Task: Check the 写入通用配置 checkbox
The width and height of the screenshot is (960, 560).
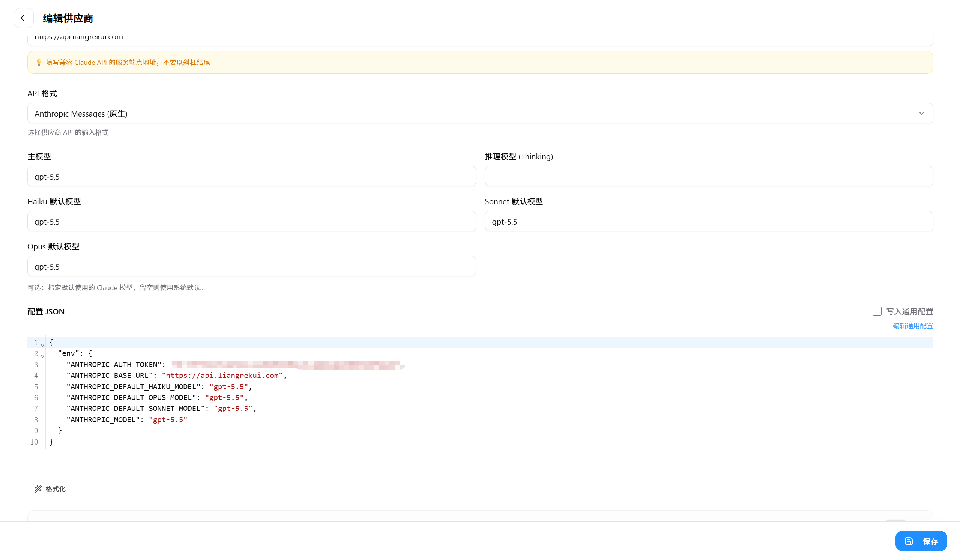Action: pyautogui.click(x=877, y=311)
